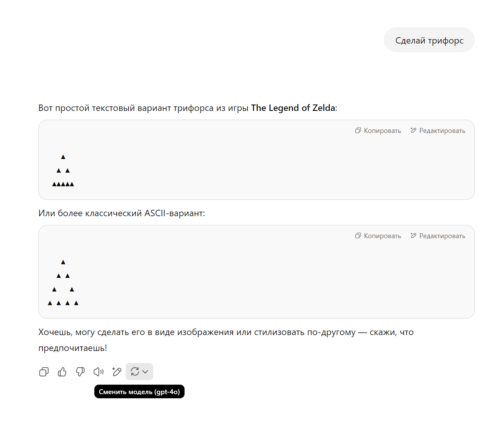The height and width of the screenshot is (435, 504).
Task: Click the thumbs down icon
Action: coord(80,372)
